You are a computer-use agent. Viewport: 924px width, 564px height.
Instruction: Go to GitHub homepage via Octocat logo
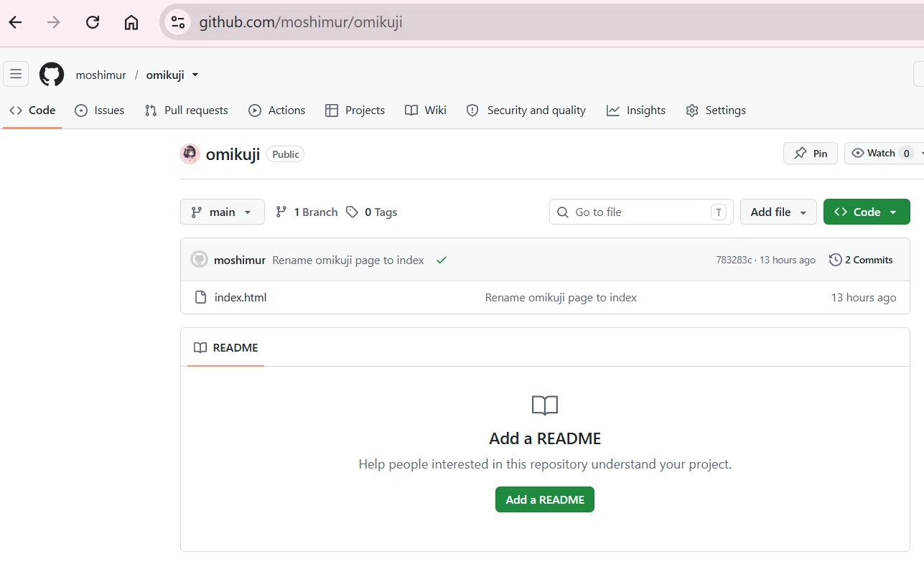coord(52,75)
